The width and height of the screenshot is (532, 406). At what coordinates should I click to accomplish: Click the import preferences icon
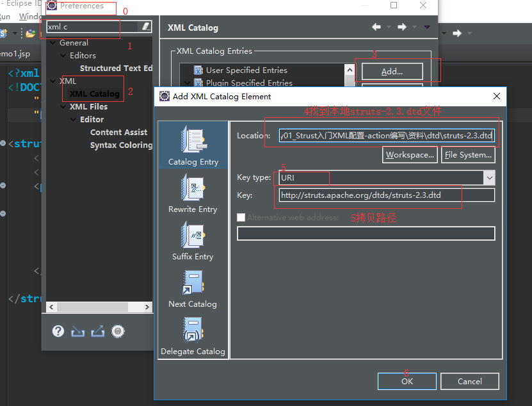pos(77,331)
